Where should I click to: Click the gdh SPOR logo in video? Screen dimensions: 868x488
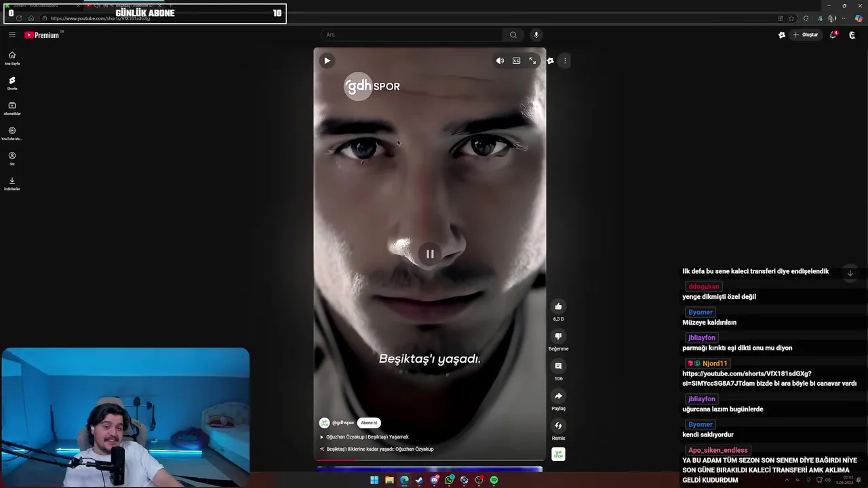[x=372, y=86]
